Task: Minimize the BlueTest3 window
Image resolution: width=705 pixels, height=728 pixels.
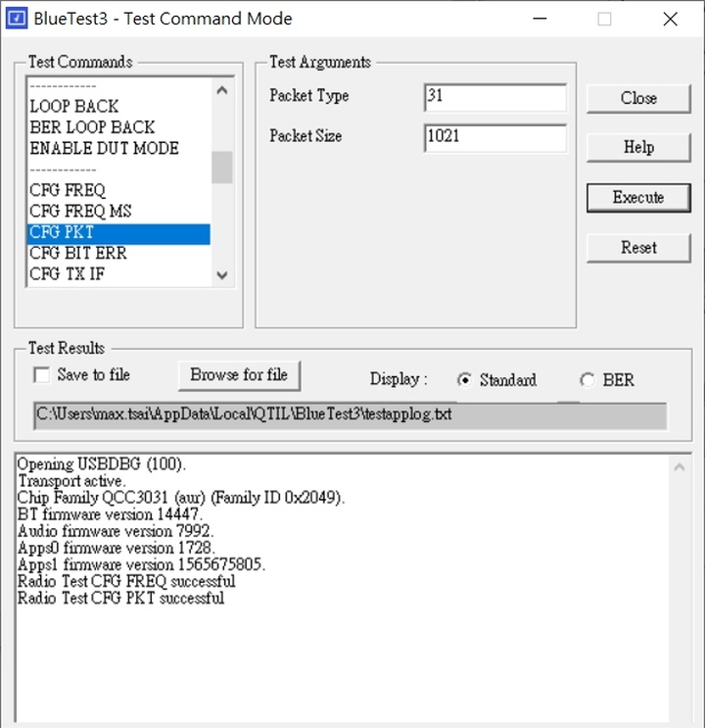Action: pyautogui.click(x=540, y=19)
